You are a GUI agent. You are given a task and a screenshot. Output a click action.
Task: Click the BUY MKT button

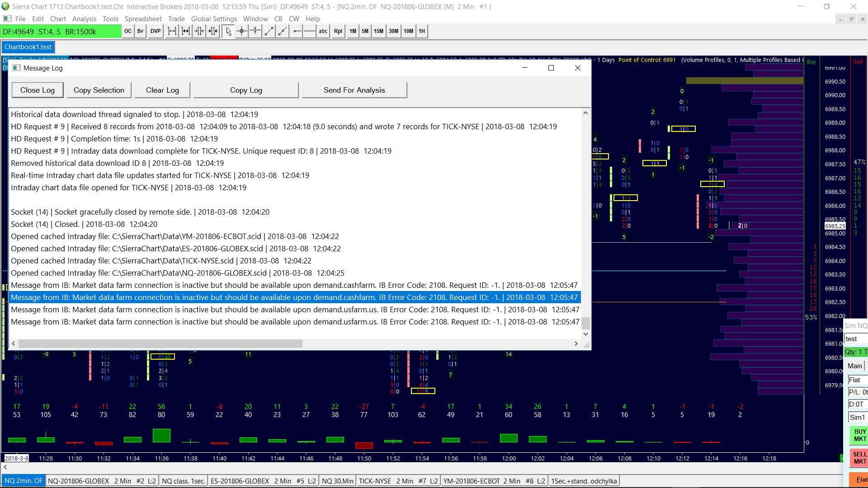coord(859,435)
